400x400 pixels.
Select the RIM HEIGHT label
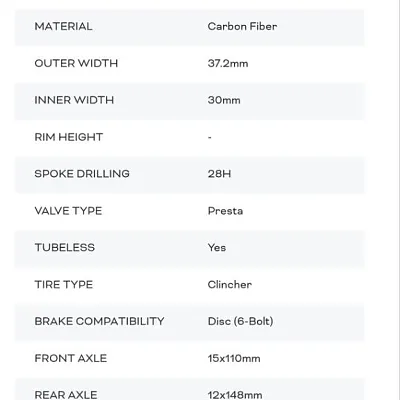click(69, 137)
